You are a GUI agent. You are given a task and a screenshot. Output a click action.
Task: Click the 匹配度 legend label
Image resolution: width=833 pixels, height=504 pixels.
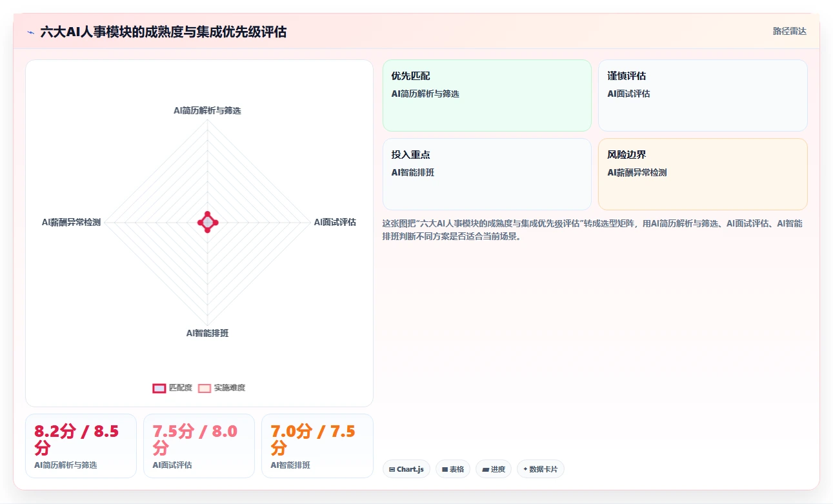point(181,388)
